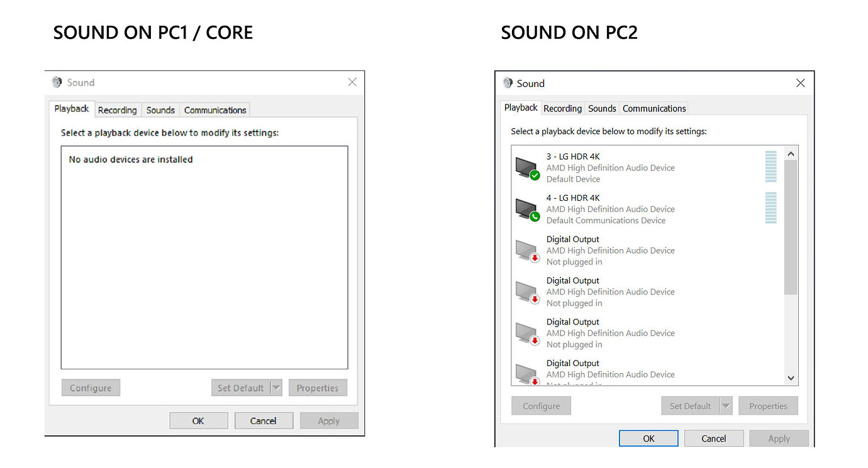Click volume level meter beside 3 - LG HDR 4K
This screenshot has height=468, width=868.
pyautogui.click(x=771, y=167)
